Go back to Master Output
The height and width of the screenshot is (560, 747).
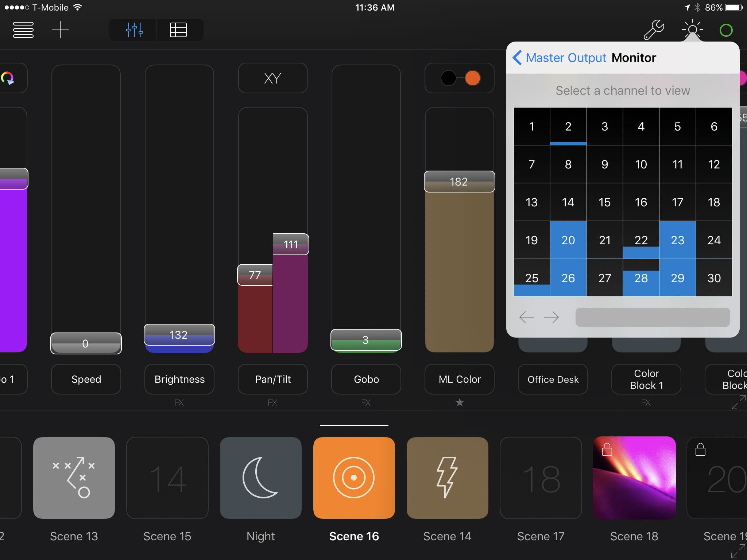[x=559, y=58]
